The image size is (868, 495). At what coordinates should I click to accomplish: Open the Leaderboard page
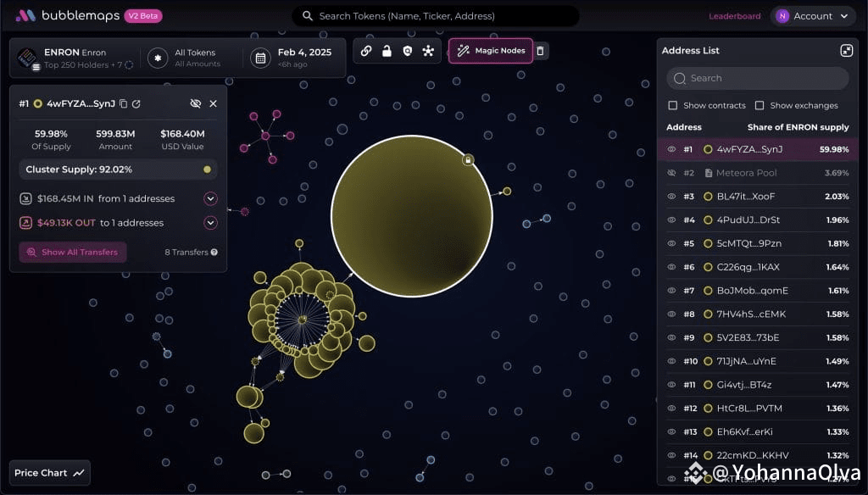pyautogui.click(x=735, y=16)
